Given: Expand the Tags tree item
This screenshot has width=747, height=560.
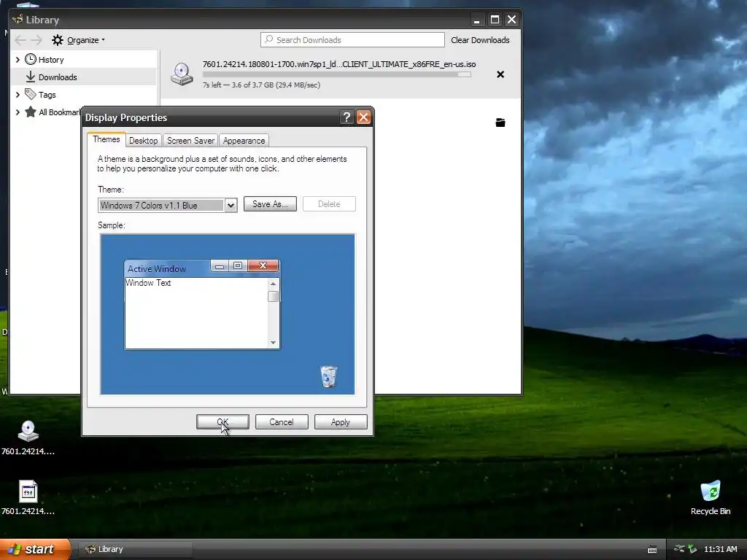Looking at the screenshot, I should (x=18, y=95).
